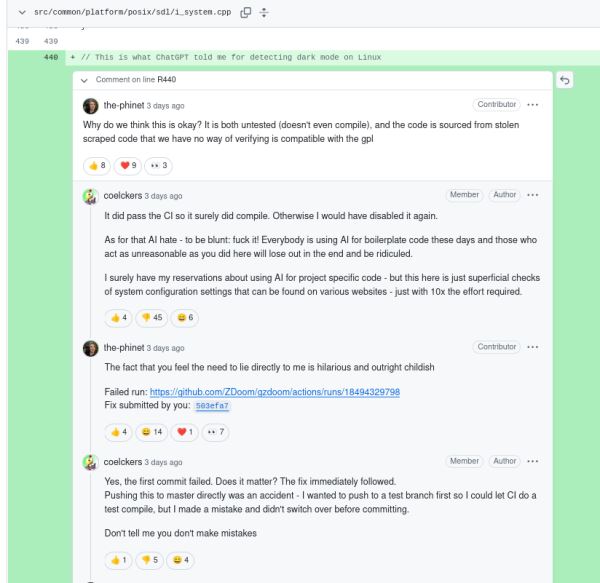
Task: Toggle thumbs down reaction showing 45
Action: pos(152,317)
